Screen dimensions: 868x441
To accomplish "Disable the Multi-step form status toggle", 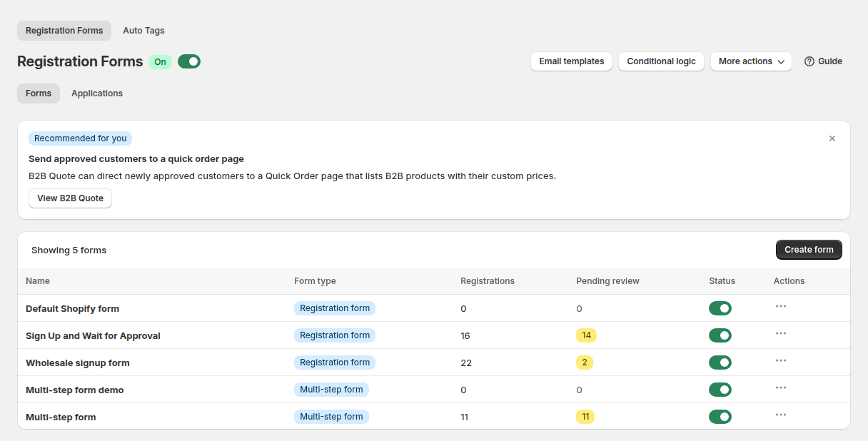I will [x=720, y=417].
